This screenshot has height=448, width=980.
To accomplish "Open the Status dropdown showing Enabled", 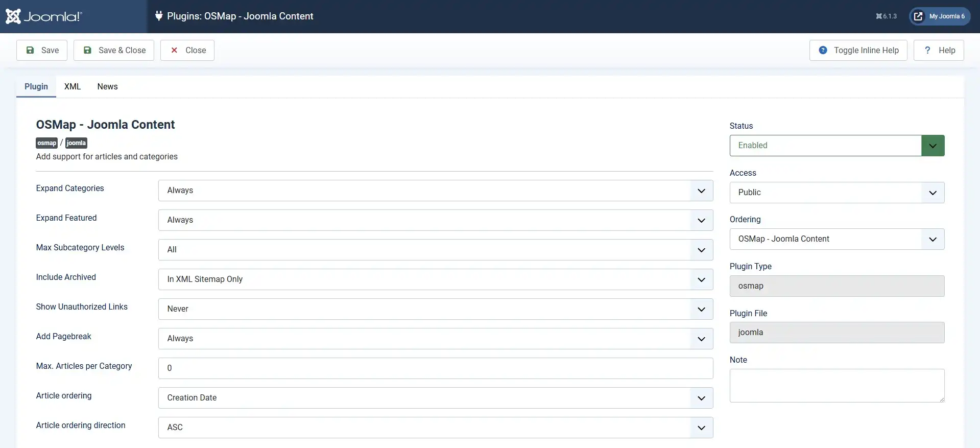I will pos(837,146).
